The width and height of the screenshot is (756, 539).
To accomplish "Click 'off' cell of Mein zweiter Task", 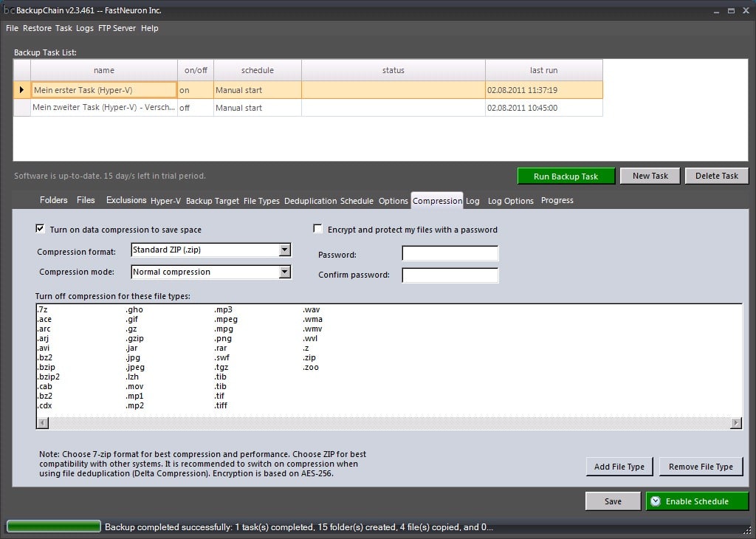I will point(196,108).
